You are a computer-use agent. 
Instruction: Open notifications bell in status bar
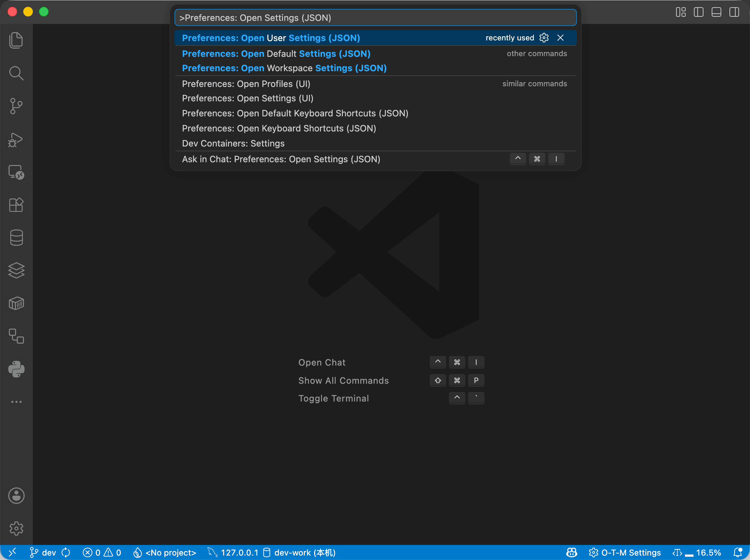[738, 552]
